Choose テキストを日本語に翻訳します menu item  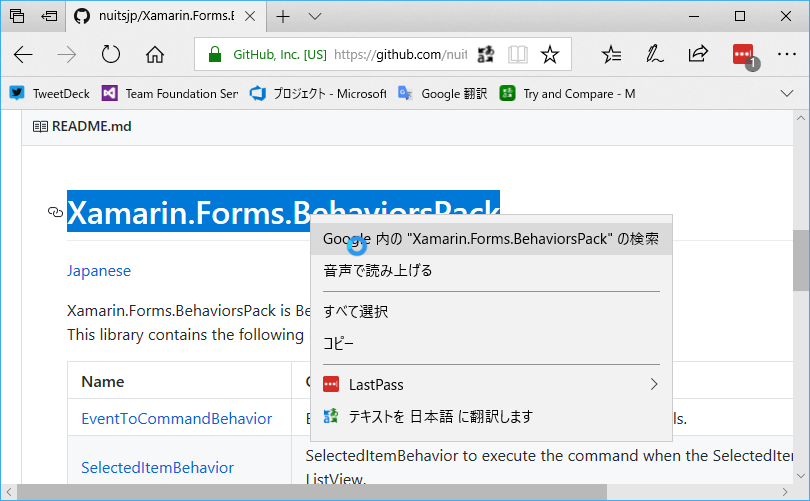point(491,416)
